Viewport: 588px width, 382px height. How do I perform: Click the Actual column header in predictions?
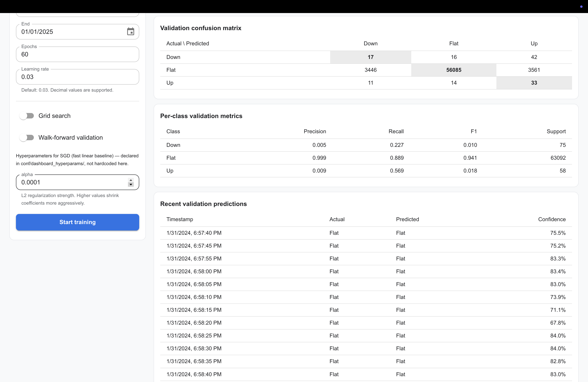click(x=337, y=219)
